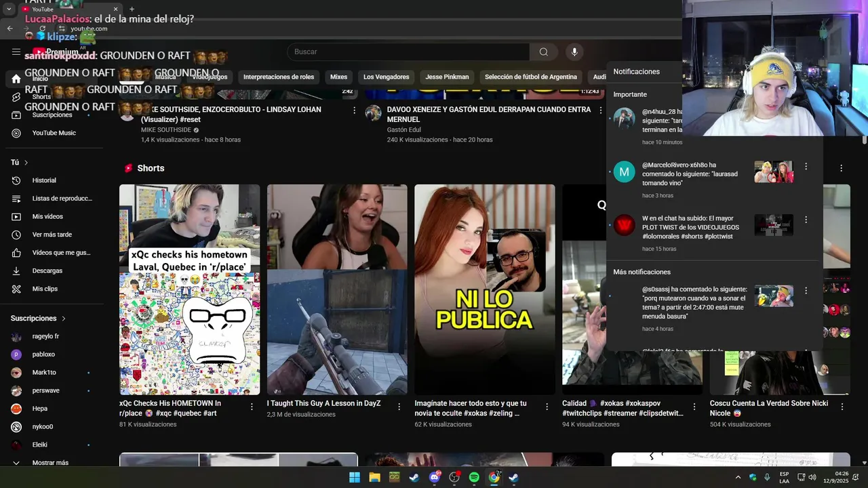Select Selección de fútbol de Argentina chip
The height and width of the screenshot is (488, 868).
click(x=531, y=77)
